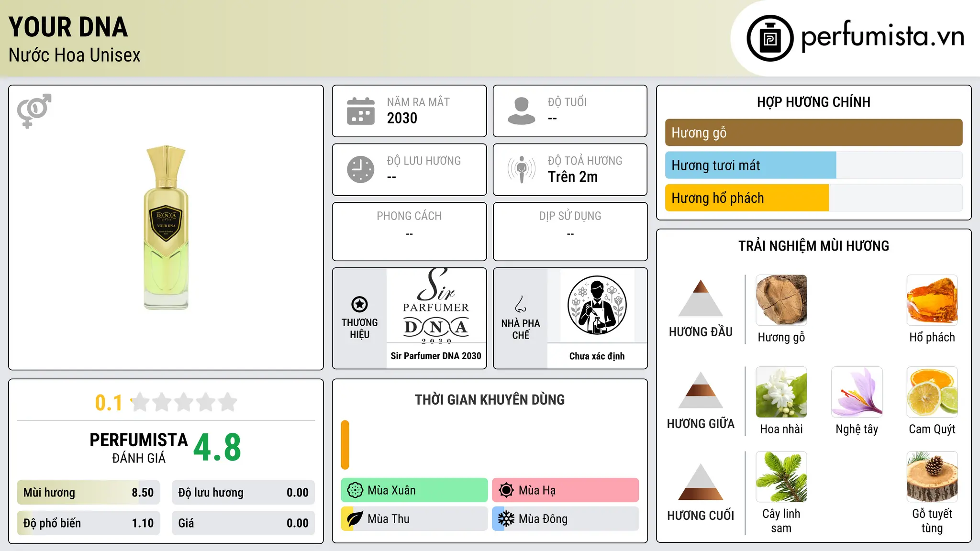The width and height of the screenshot is (980, 551).
Task: Click the launch year value 2030
Action: [x=402, y=118]
